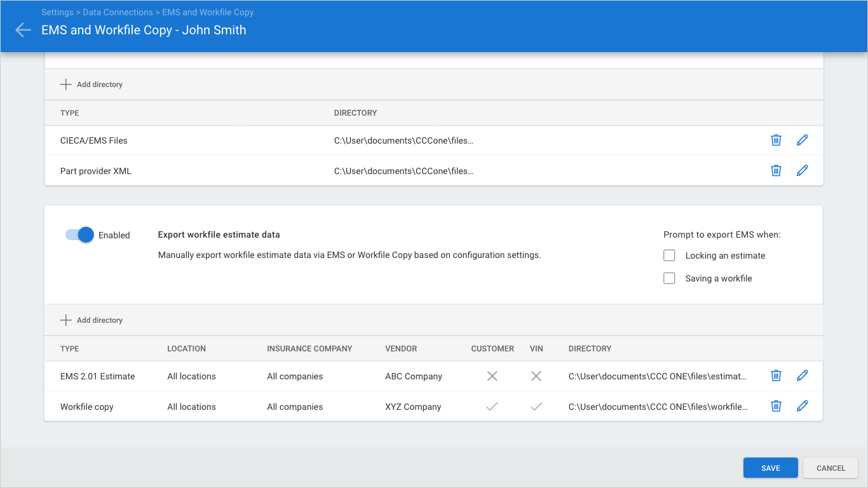
Task: Select the Part provider XML type cell
Action: click(x=96, y=171)
